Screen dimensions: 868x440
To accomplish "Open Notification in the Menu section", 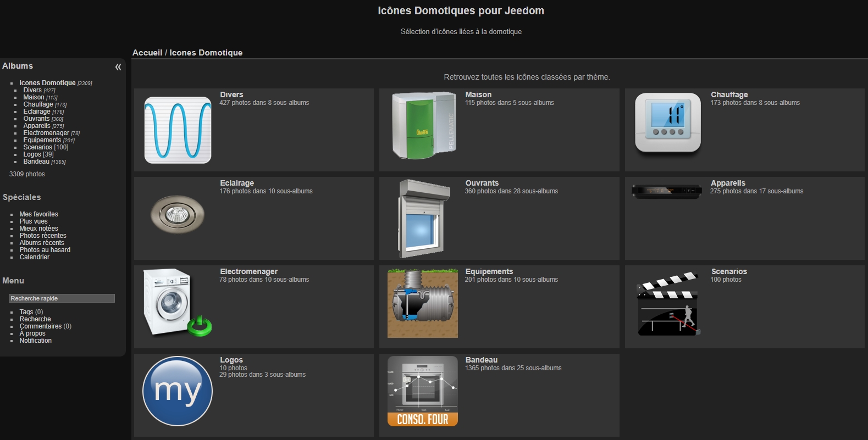I will [x=36, y=341].
